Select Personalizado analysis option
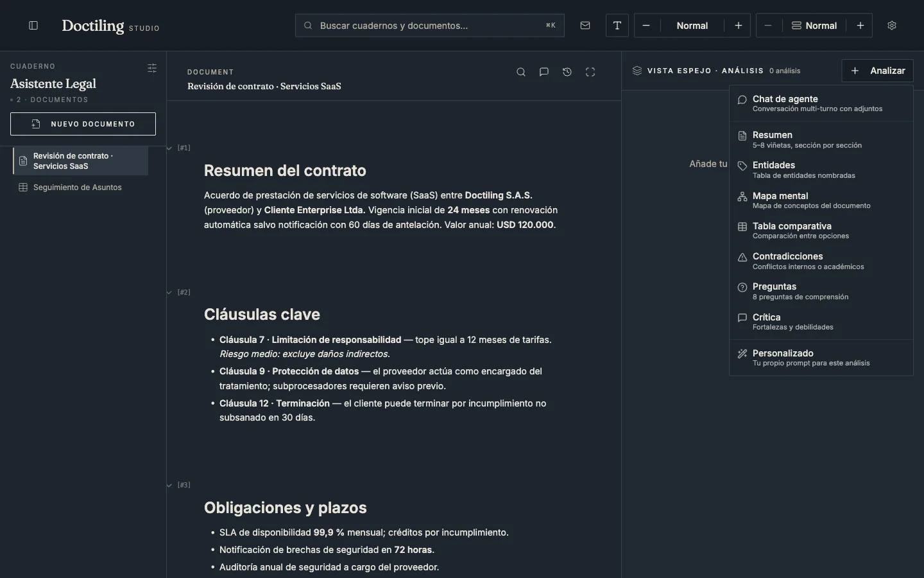 [x=821, y=358]
